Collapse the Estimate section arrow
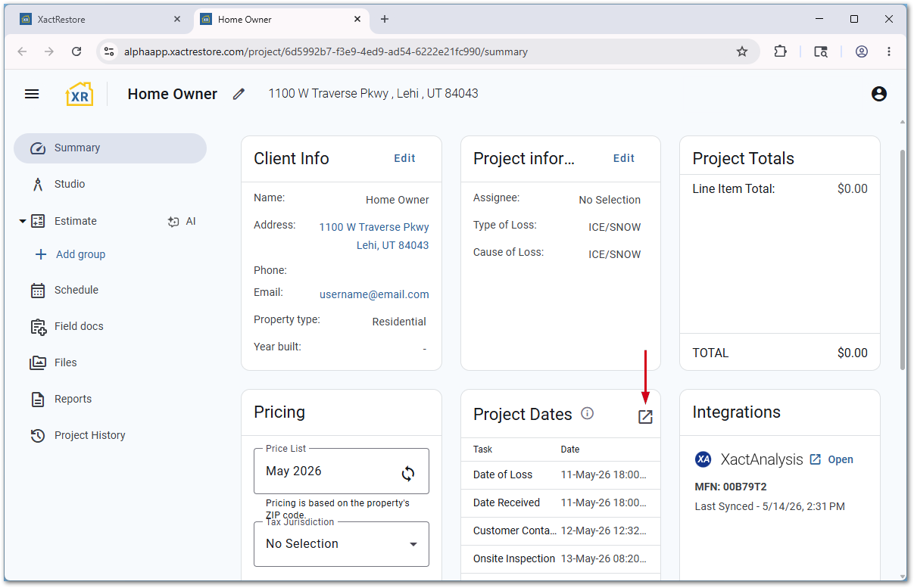The width and height of the screenshot is (914, 588). click(x=22, y=222)
